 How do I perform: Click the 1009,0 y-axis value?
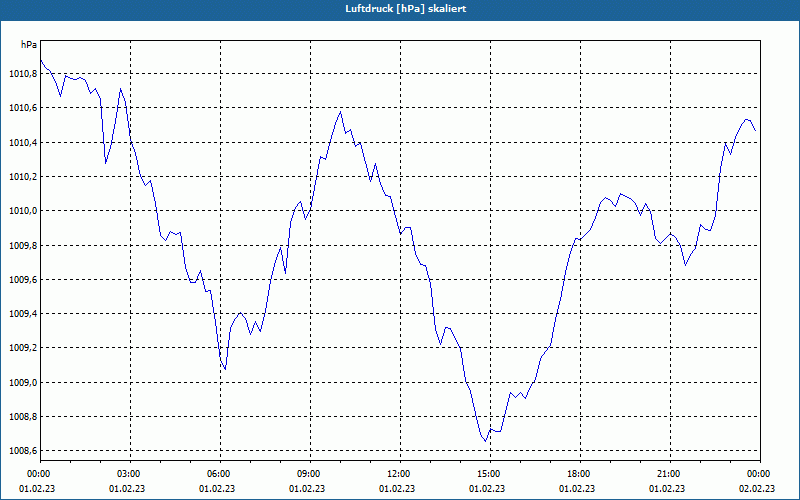(x=23, y=383)
